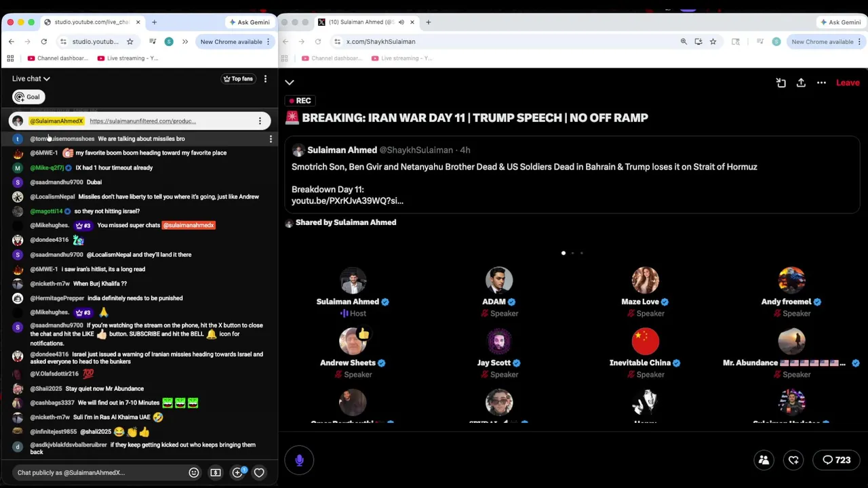Open speaker Andy froemel's avatar

[x=791, y=280]
